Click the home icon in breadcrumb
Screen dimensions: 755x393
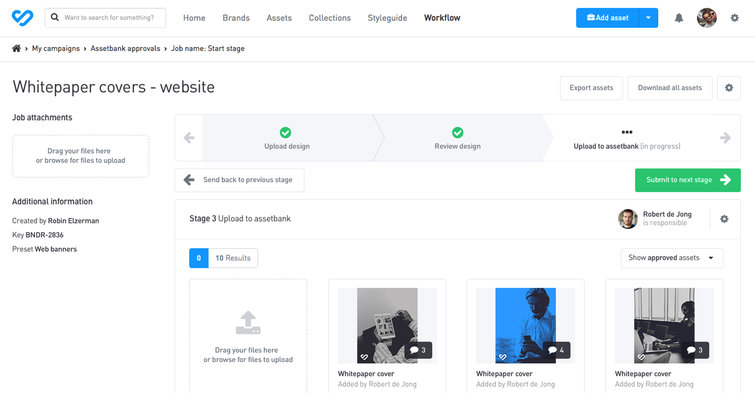pyautogui.click(x=16, y=48)
